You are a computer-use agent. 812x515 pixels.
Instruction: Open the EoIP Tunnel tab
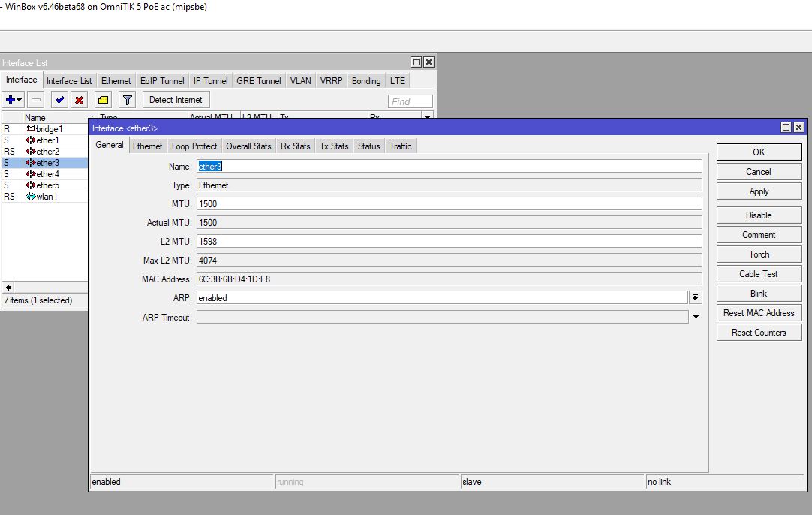click(x=162, y=81)
